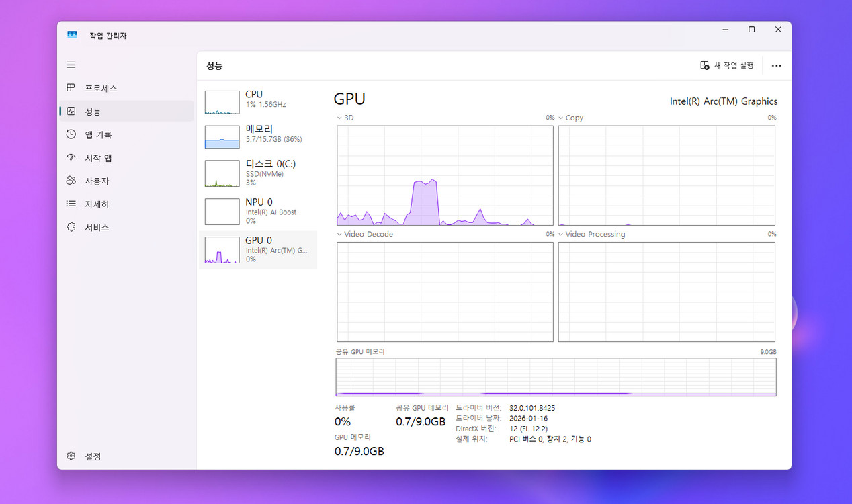Click the Intel(R) Arc(TM) Graphics title text

tap(724, 101)
